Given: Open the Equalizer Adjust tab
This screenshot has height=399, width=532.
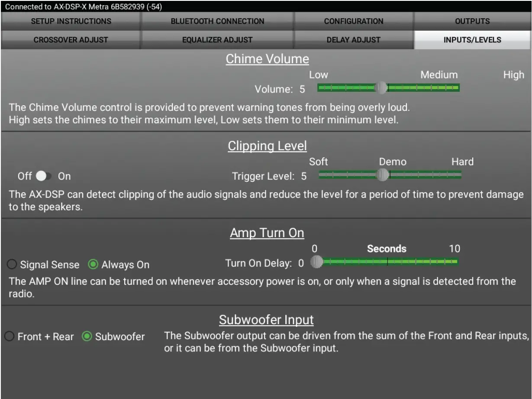Looking at the screenshot, I should click(x=218, y=39).
